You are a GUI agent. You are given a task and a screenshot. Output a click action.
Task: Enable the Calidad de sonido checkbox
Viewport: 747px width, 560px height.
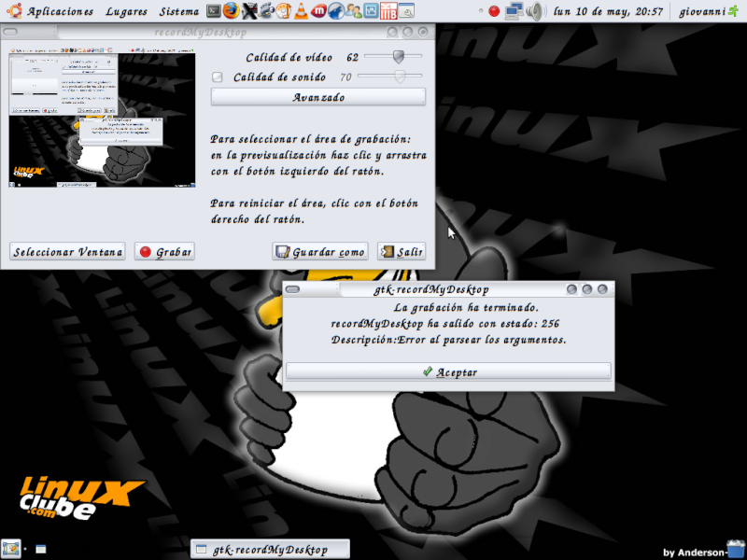click(x=218, y=77)
